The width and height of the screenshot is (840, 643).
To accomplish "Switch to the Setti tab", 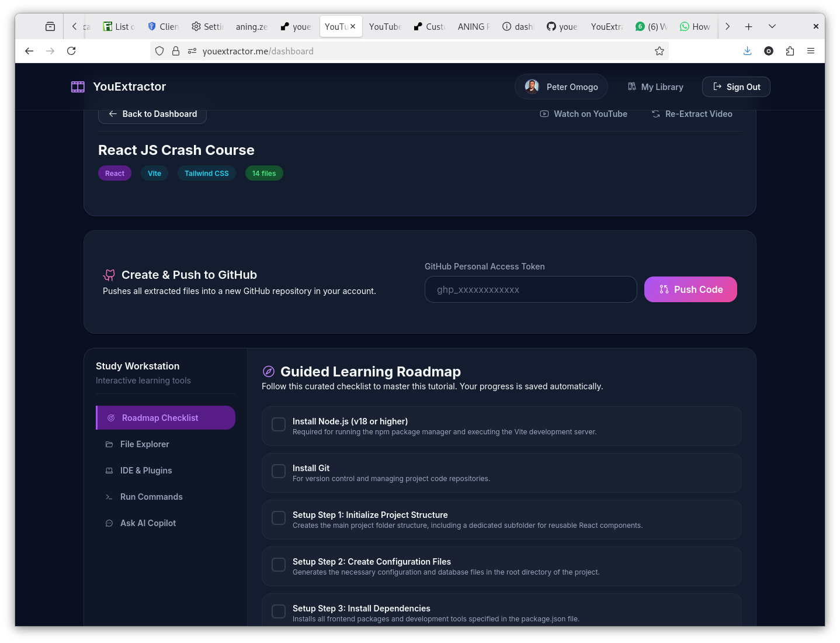I will pyautogui.click(x=208, y=27).
